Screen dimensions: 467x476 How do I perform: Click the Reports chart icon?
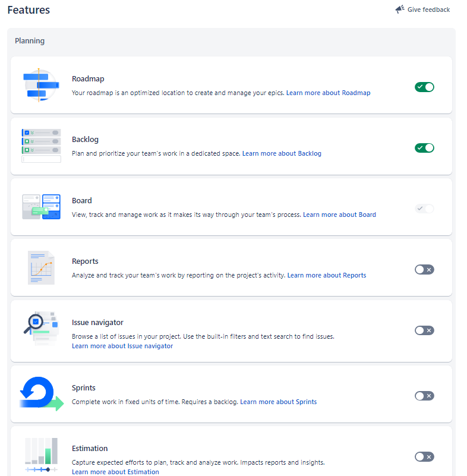tap(40, 267)
